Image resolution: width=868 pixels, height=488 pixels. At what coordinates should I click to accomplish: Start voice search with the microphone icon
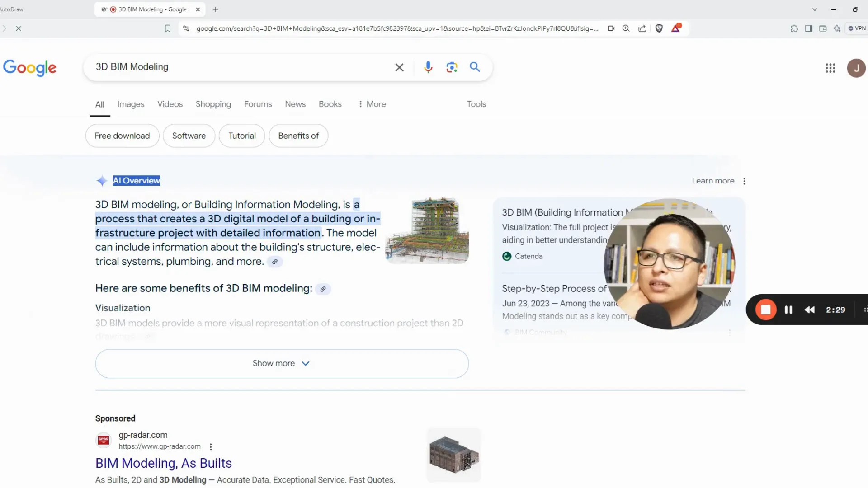pos(428,67)
